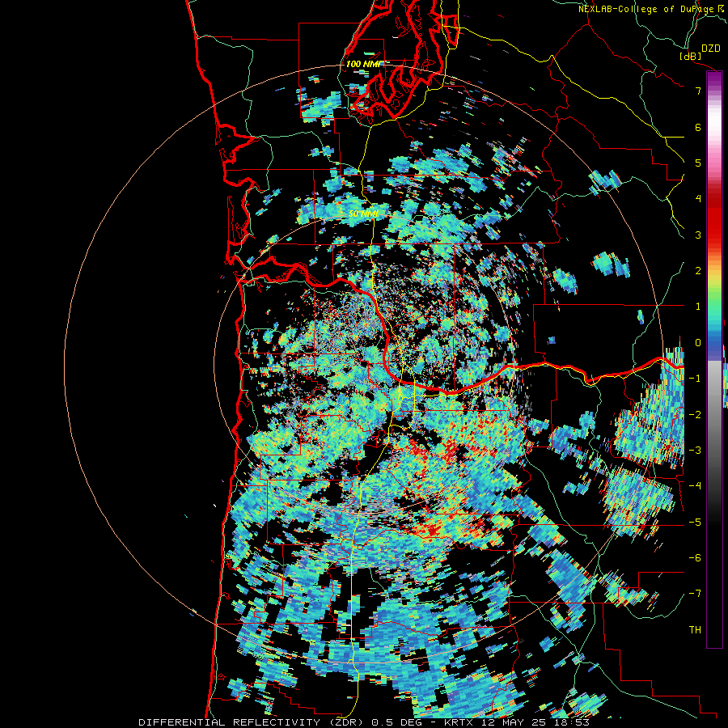This screenshot has height=728, width=728.
Task: Click the 1 value on color scale
Action: 698,307
